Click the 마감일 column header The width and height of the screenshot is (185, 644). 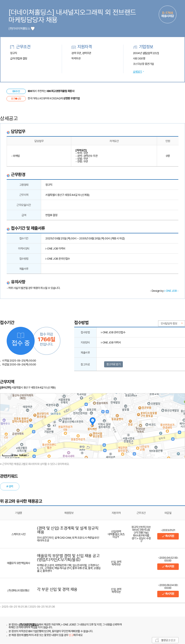(168, 513)
